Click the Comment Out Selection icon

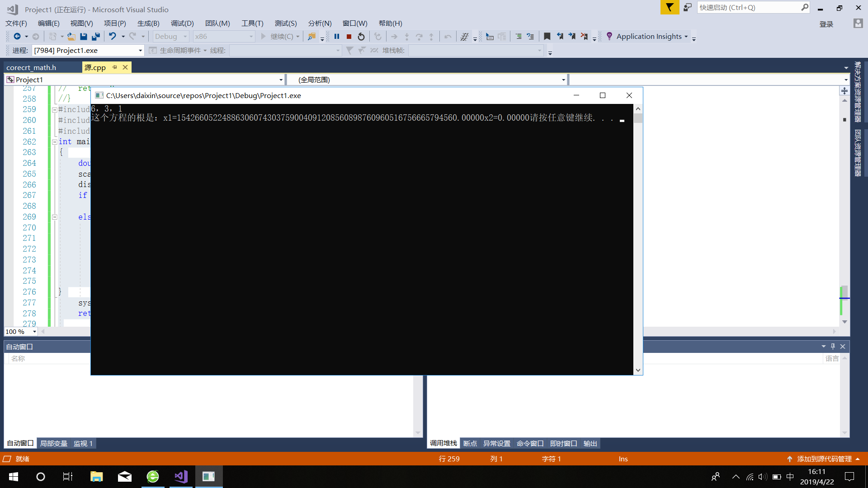519,37
